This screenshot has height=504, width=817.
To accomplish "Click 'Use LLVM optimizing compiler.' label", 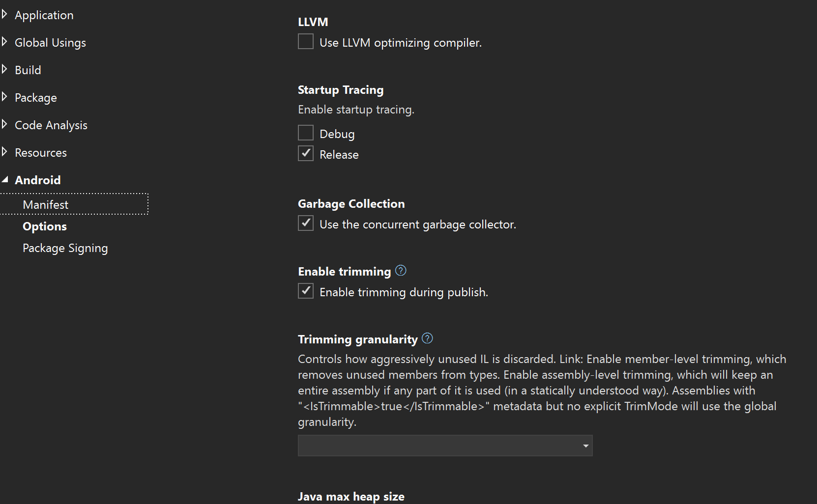I will [401, 43].
